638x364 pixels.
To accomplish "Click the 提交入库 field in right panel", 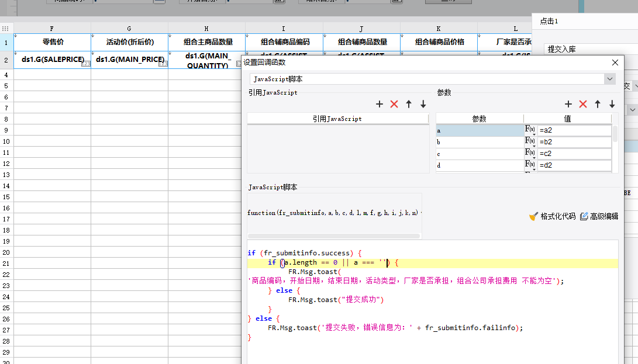I will click(591, 49).
